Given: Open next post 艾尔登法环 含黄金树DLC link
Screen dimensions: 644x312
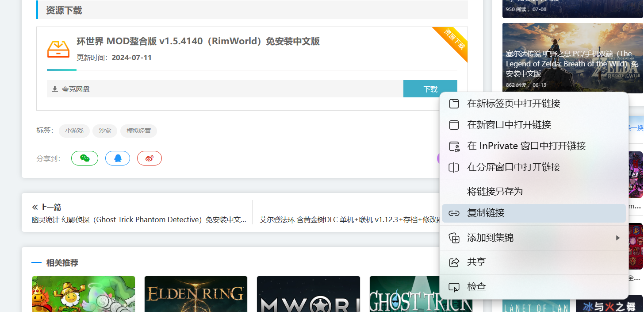Looking at the screenshot, I should coord(350,220).
